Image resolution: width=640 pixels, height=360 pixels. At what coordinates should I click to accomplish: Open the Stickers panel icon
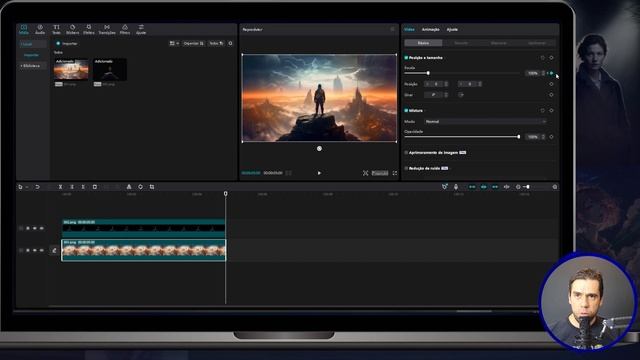72,29
